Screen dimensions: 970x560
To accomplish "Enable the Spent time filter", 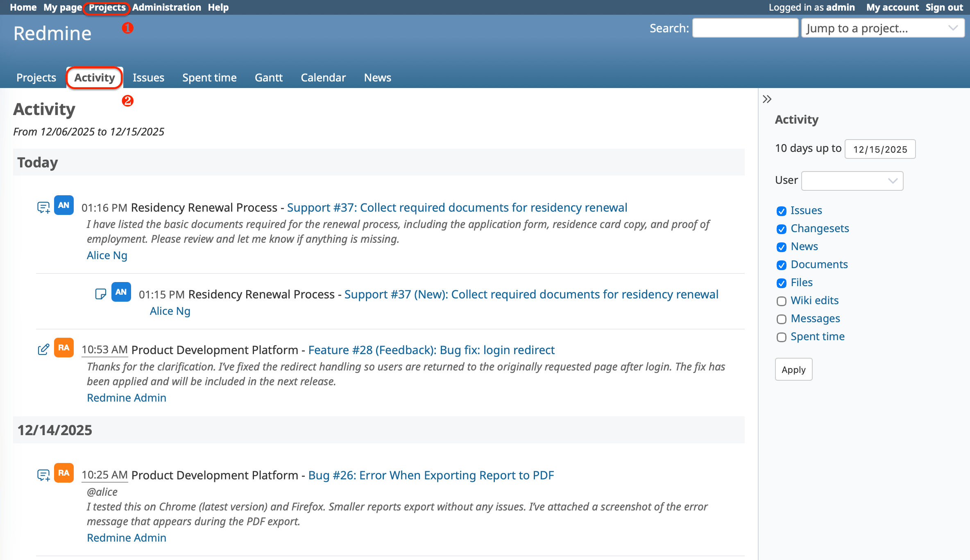I will click(782, 337).
